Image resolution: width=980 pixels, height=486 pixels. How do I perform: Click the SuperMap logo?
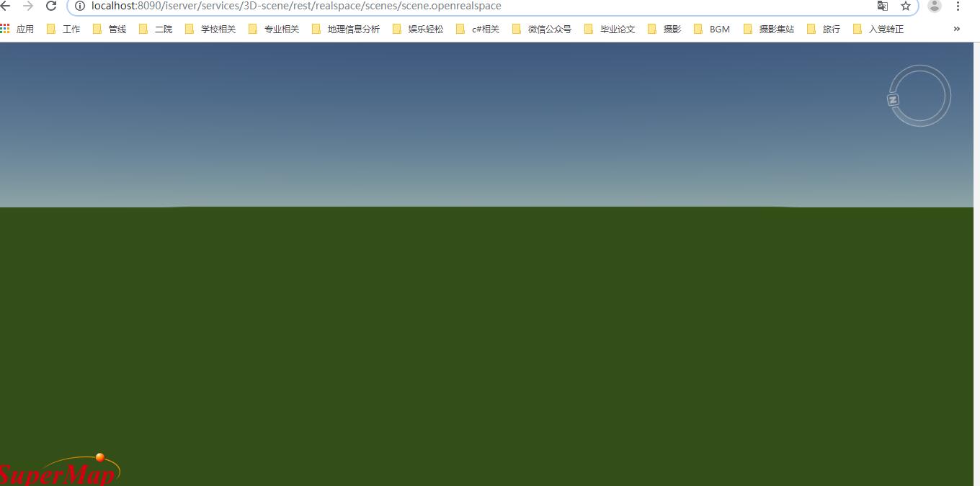(60, 469)
